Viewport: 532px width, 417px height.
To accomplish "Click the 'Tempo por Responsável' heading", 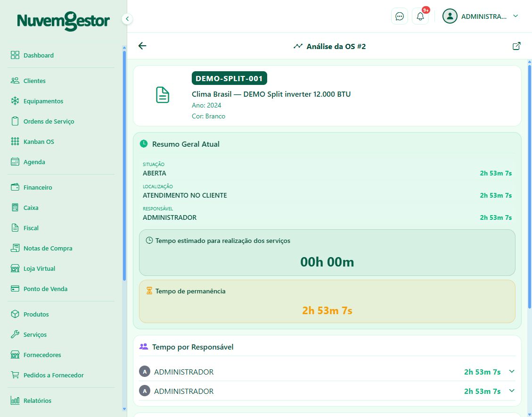I will [193, 347].
